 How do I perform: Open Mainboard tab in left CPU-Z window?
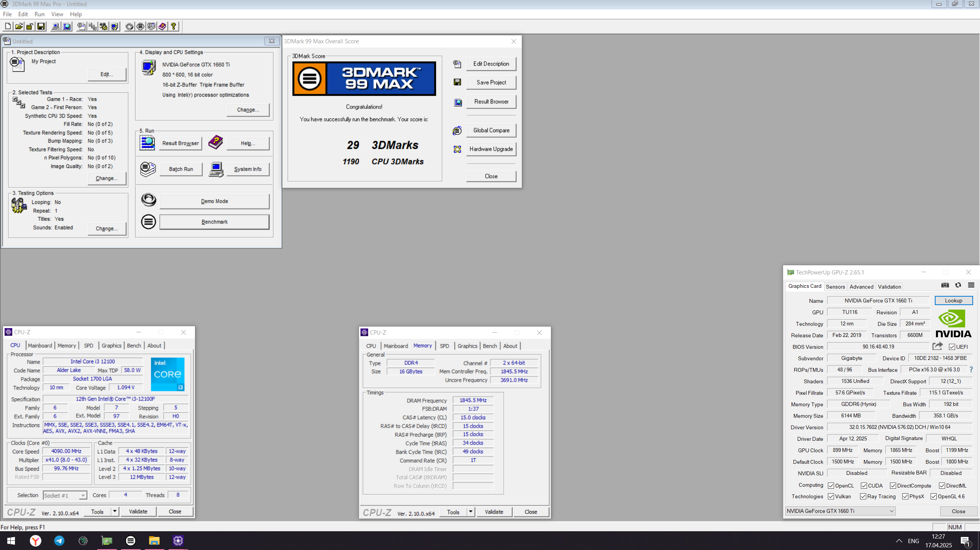40,345
